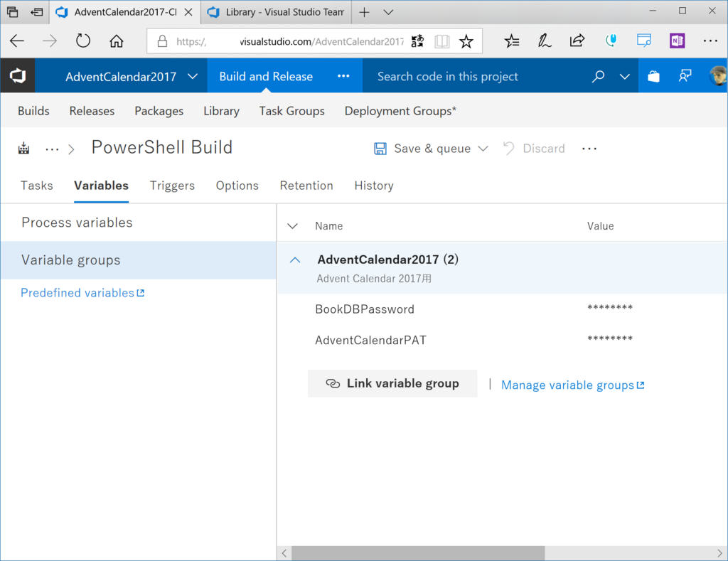Click the add notes pen icon

(544, 41)
